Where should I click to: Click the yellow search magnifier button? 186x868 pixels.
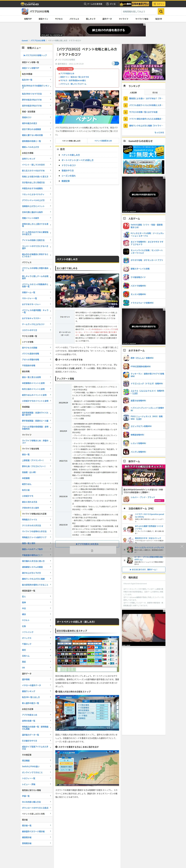161,11
